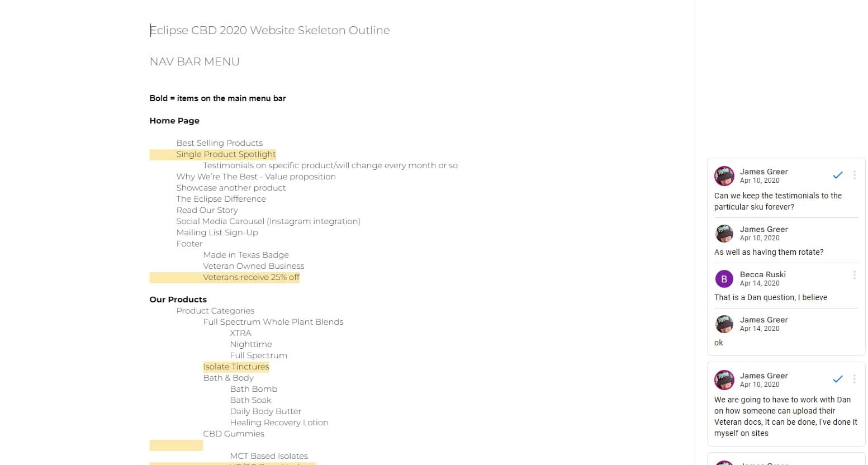Click Becca Ruski's purple avatar

pyautogui.click(x=724, y=278)
